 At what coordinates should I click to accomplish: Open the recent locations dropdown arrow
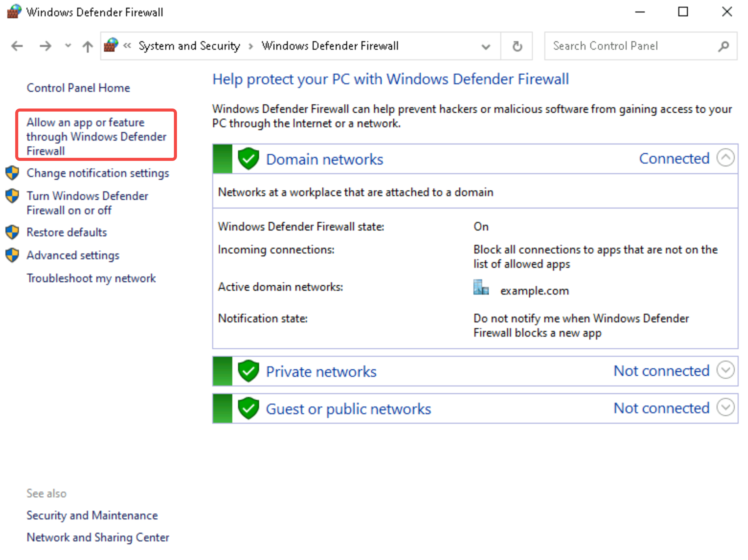point(68,46)
